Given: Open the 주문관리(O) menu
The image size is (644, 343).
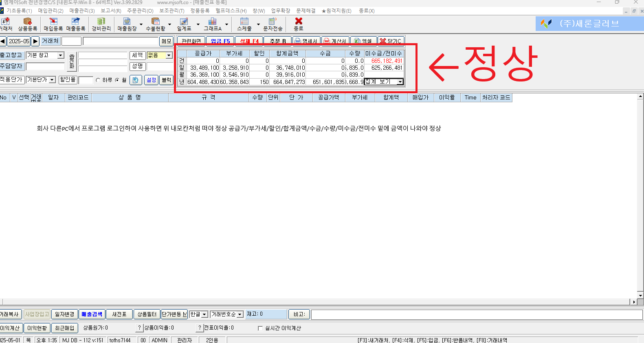Looking at the screenshot, I should 140,11.
